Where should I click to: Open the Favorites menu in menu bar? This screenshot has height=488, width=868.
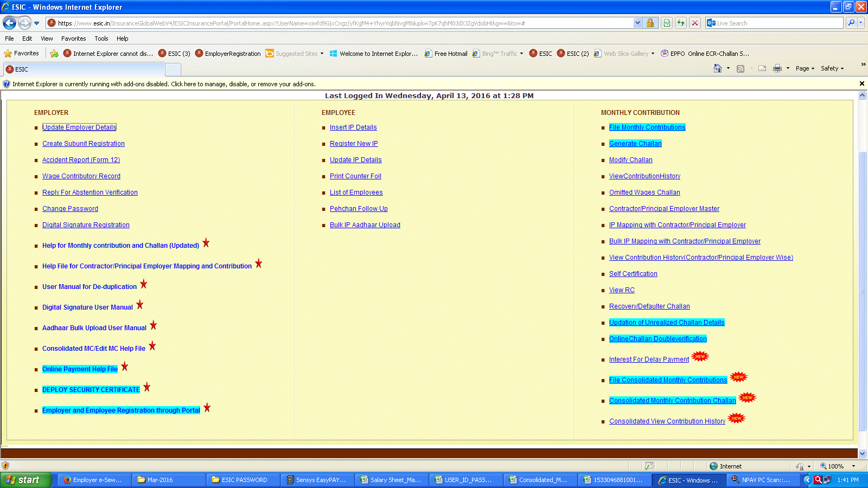click(x=74, y=38)
